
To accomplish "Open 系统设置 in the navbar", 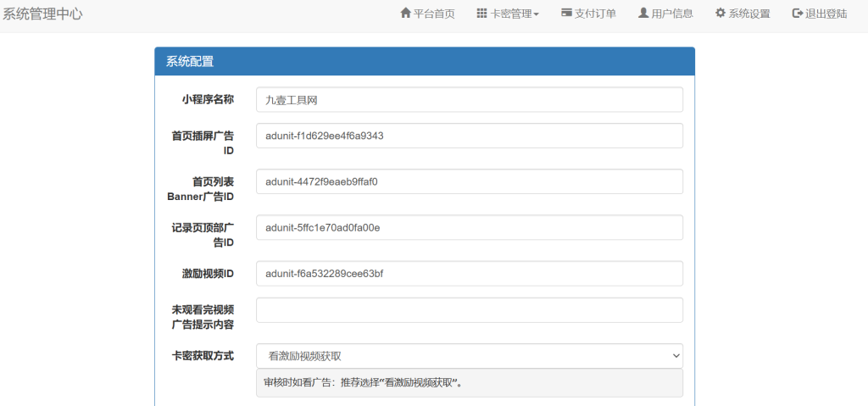I will pyautogui.click(x=749, y=14).
